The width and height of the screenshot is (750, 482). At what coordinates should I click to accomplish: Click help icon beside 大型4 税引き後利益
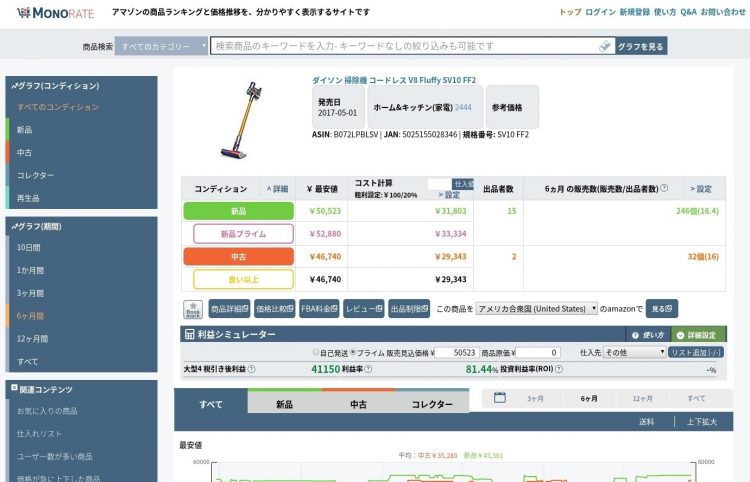252,369
